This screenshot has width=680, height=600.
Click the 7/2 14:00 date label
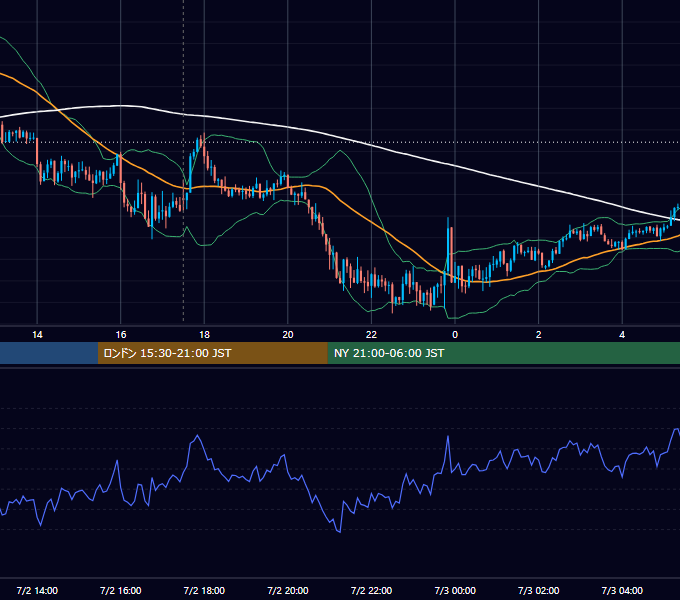tap(37, 590)
